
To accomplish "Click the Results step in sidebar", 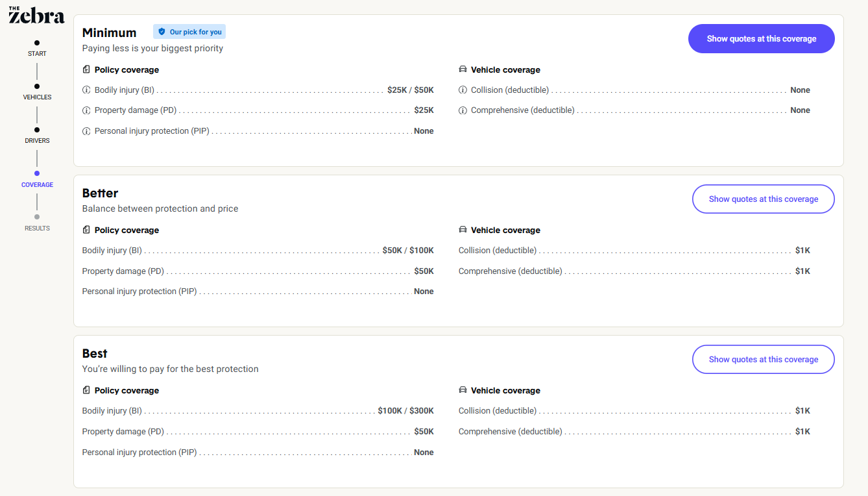I will pyautogui.click(x=37, y=228).
